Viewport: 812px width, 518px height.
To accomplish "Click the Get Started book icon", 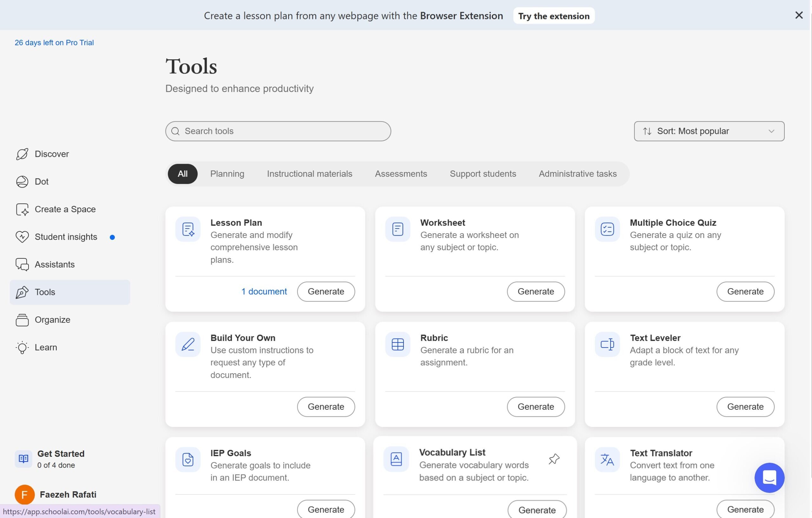I will point(23,459).
